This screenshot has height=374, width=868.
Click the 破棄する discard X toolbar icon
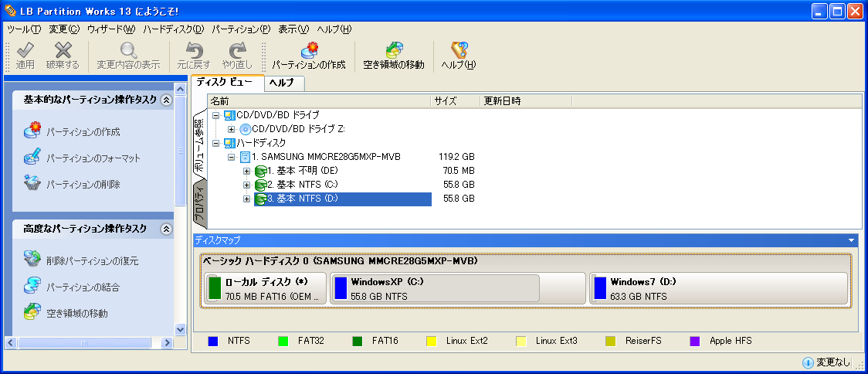coord(63,50)
